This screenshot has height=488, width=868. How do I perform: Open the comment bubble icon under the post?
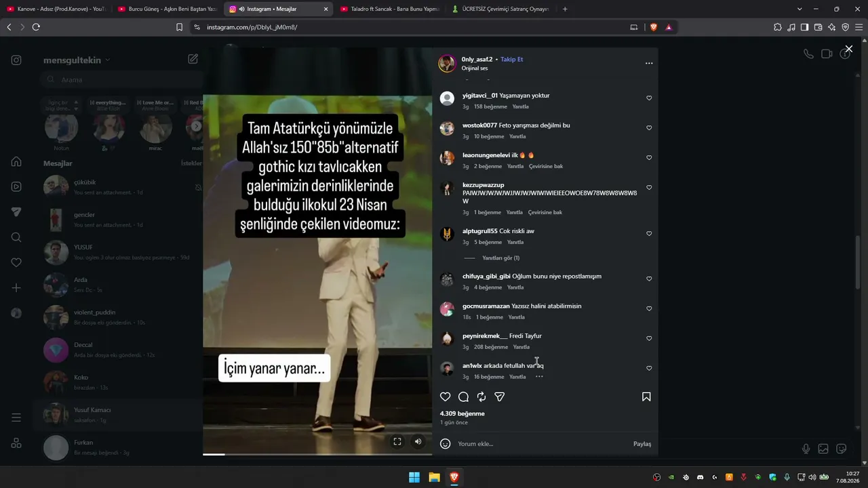pyautogui.click(x=463, y=396)
